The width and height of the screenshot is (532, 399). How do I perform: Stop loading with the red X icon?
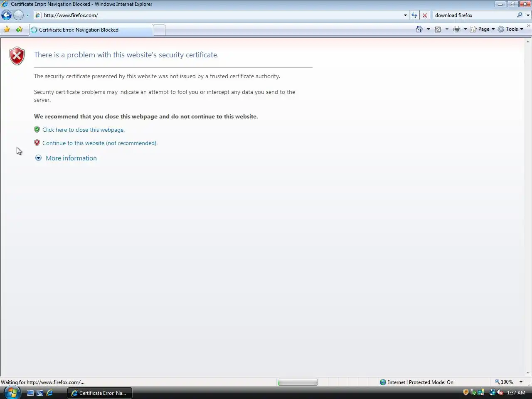click(424, 15)
